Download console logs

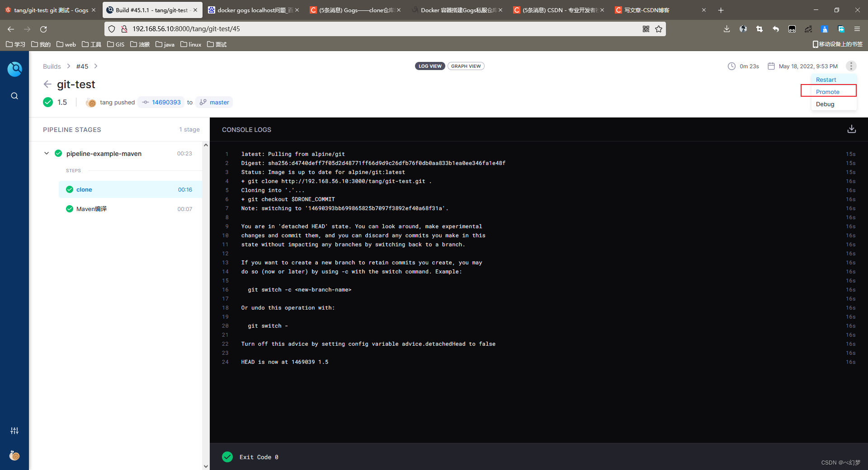pyautogui.click(x=851, y=129)
